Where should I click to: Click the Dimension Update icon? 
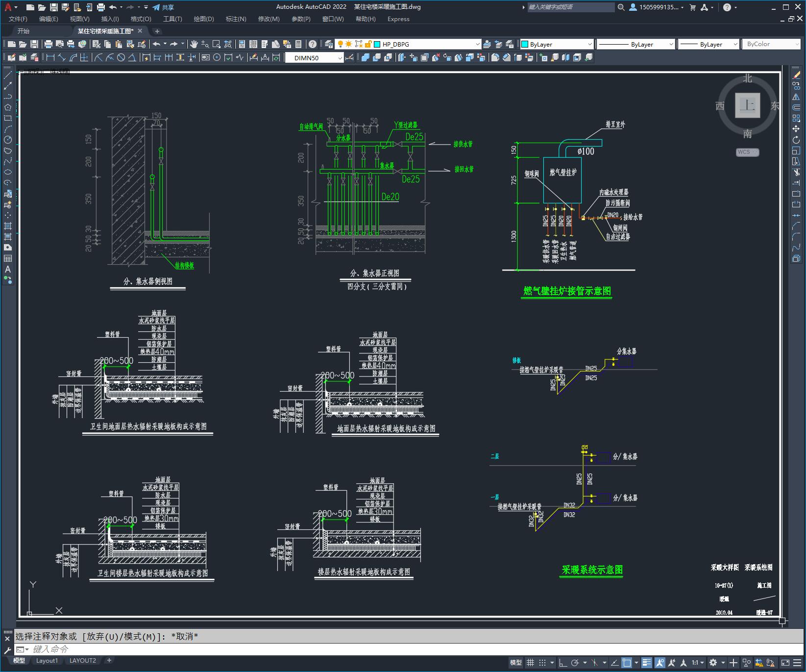[276, 57]
